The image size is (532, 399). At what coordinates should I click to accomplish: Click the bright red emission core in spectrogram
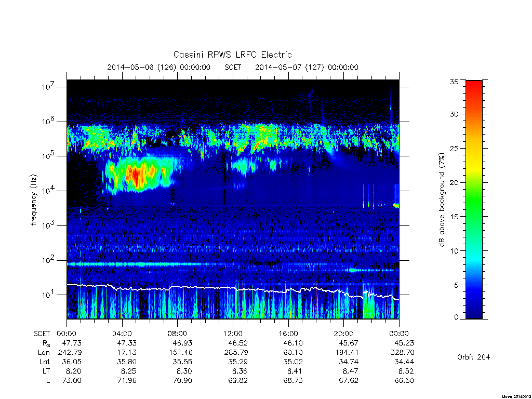click(x=136, y=176)
